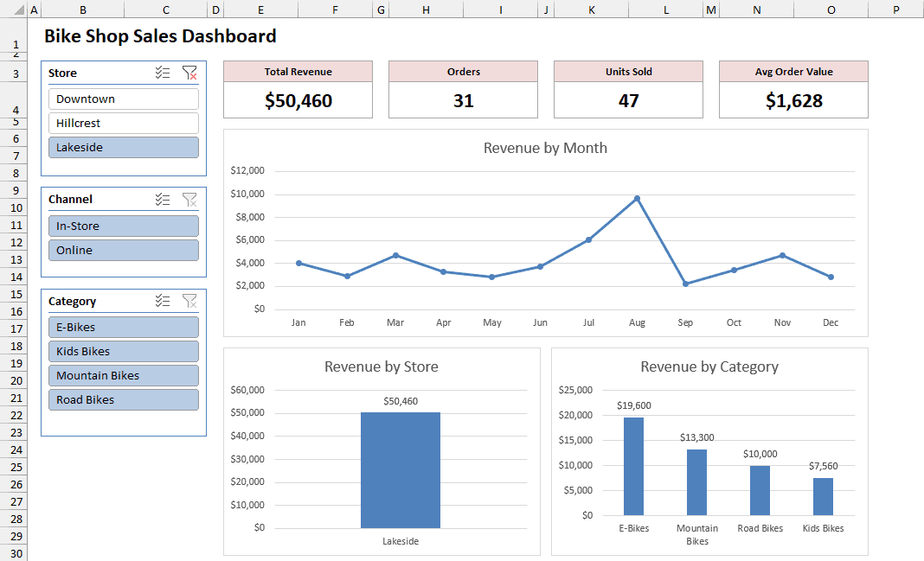Clear filter icon on Channel slicer
Screen dimensions: 924x561
[x=189, y=199]
